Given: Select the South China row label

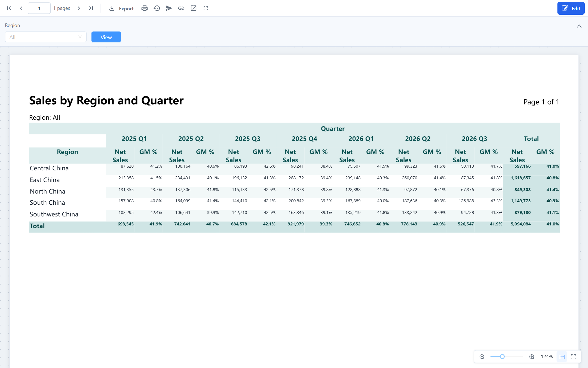Looking at the screenshot, I should pos(47,203).
